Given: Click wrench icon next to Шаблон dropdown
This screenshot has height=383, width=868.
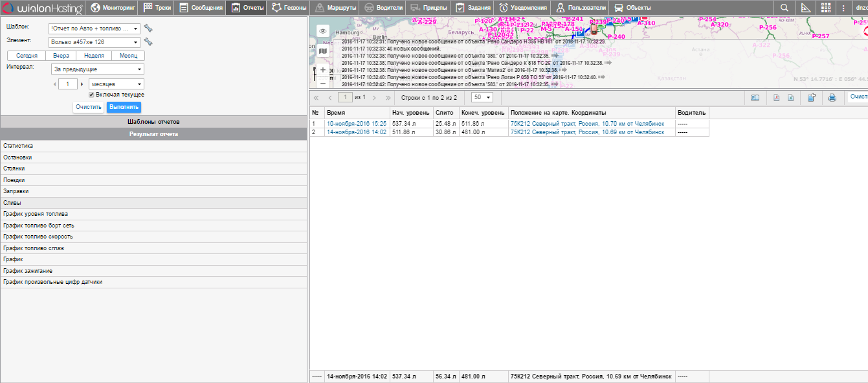Looking at the screenshot, I should tap(148, 29).
